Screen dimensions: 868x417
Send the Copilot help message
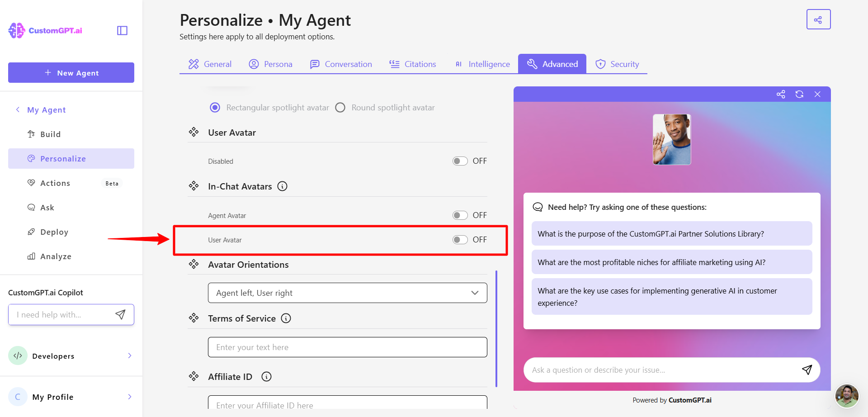pyautogui.click(x=120, y=314)
